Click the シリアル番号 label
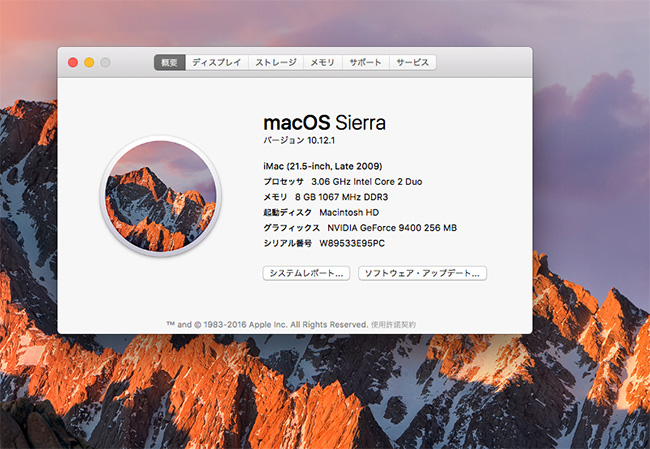 click(x=287, y=243)
